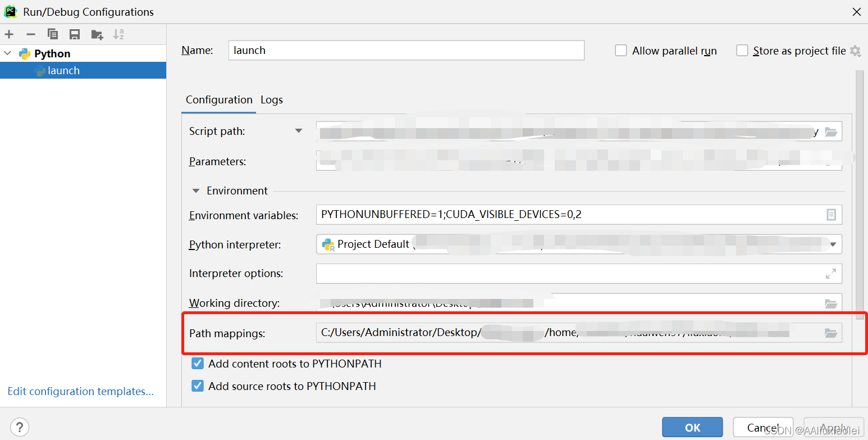Open Edit configuration templates

coord(80,391)
